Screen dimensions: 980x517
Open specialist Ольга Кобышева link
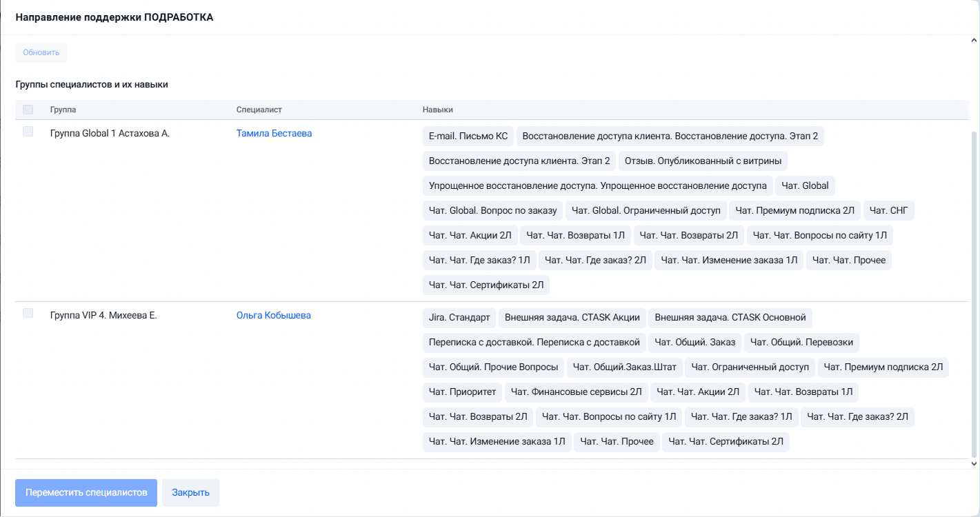(x=273, y=315)
